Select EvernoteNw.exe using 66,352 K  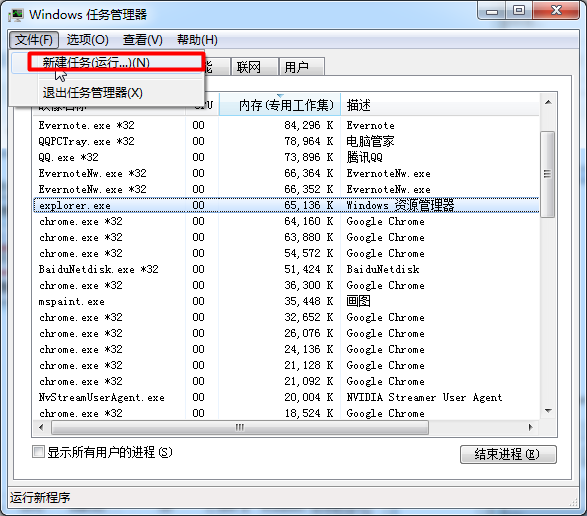pos(286,189)
